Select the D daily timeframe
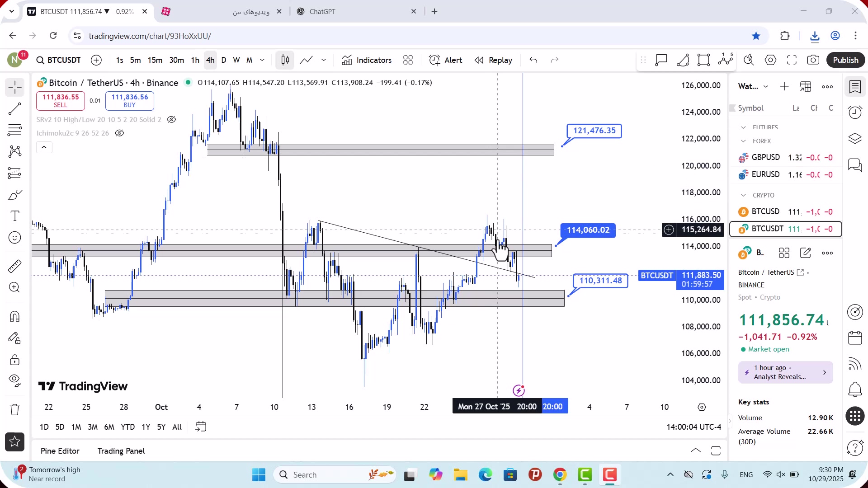Screen dimensions: 868x488 point(224,60)
